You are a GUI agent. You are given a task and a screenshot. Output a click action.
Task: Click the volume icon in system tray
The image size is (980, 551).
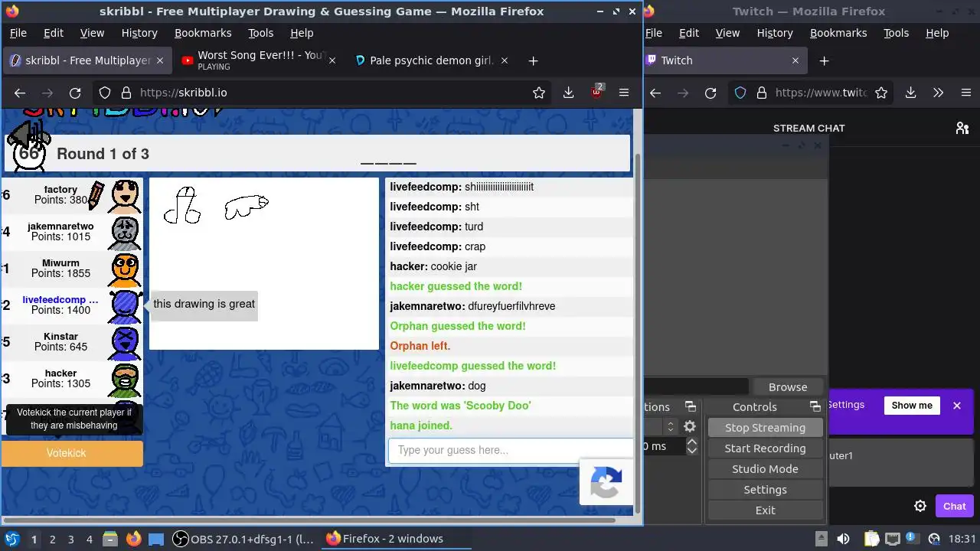click(x=843, y=539)
